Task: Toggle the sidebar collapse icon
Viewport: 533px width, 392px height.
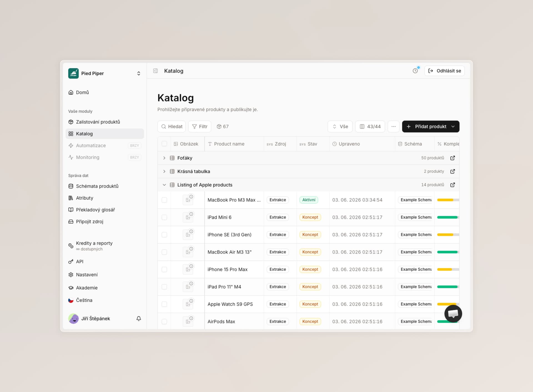Action: pyautogui.click(x=155, y=71)
